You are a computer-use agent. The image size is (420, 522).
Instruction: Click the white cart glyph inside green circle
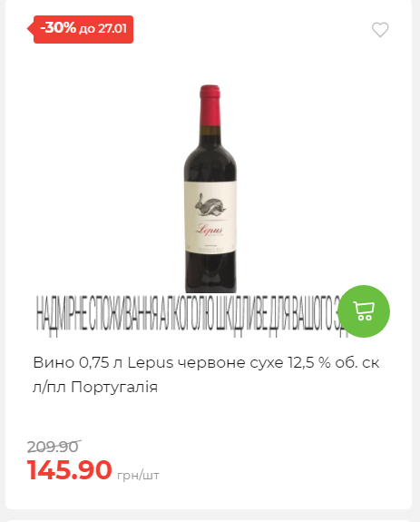tap(364, 311)
